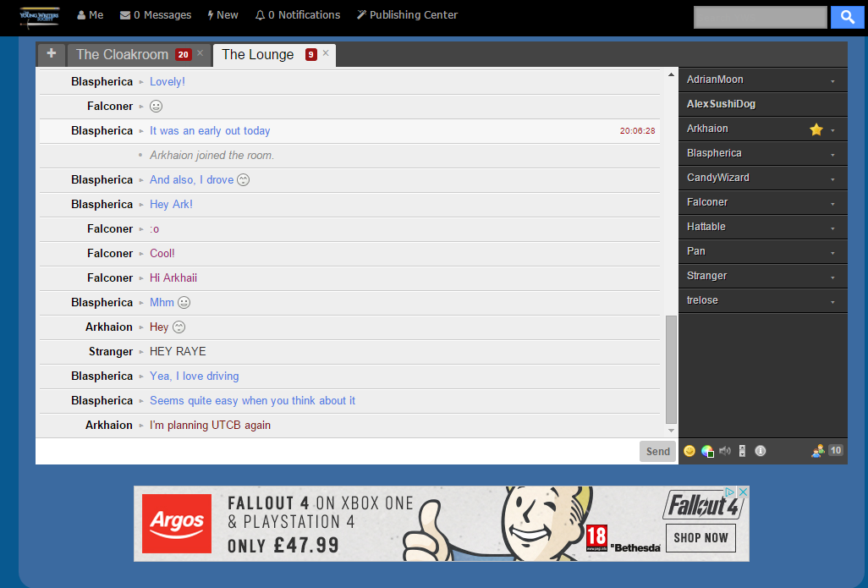This screenshot has height=588, width=868.
Task: Open the Publishing Center
Action: click(407, 15)
